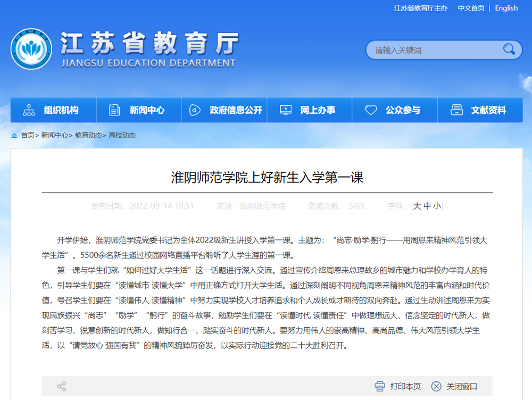Click the source text 淮阴师范学院
This screenshot has width=532, height=400.
tap(263, 206)
